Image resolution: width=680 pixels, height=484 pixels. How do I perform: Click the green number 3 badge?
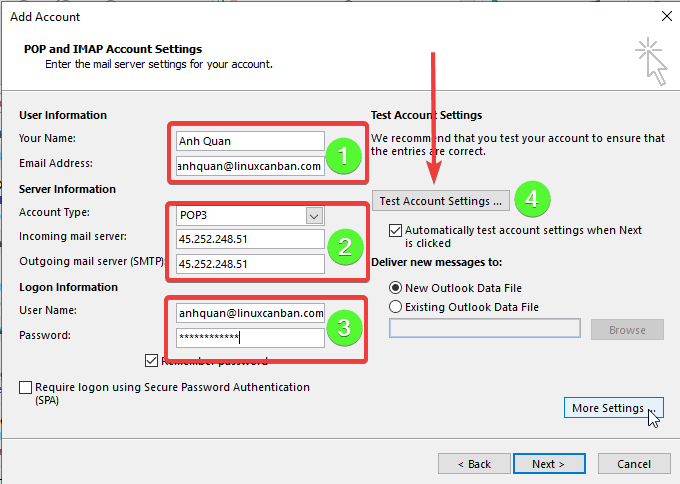[x=345, y=328]
